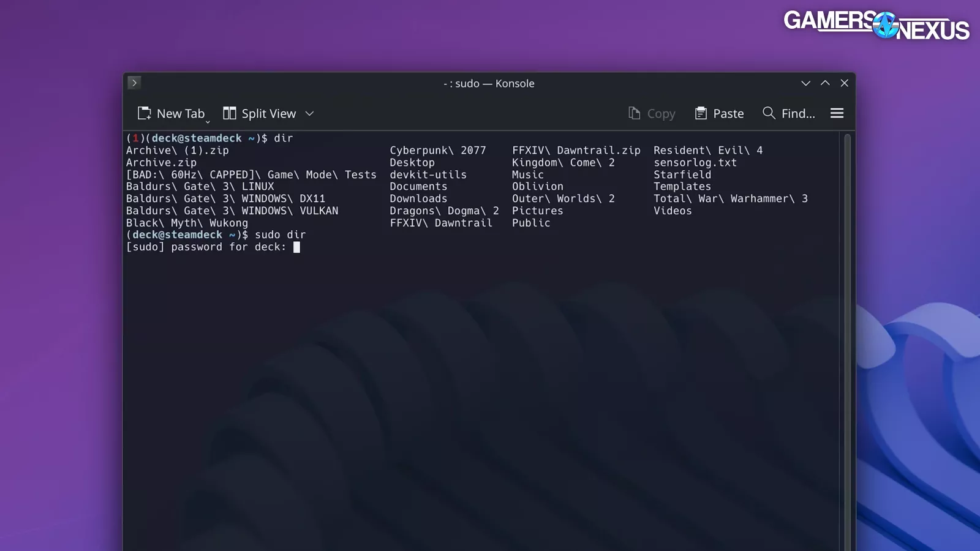Viewport: 980px width, 551px height.
Task: Click the 'sudo dir' command text
Action: point(280,235)
